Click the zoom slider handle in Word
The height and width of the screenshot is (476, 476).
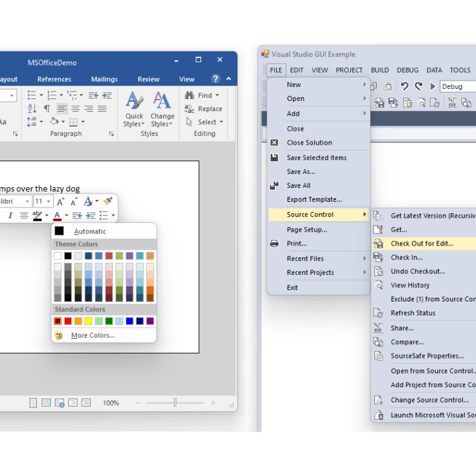pos(175,403)
